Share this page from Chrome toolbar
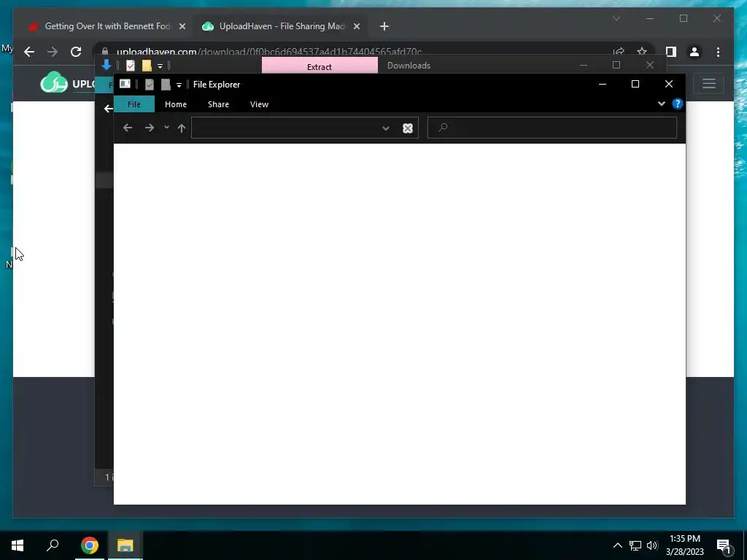This screenshot has height=560, width=747. point(619,52)
